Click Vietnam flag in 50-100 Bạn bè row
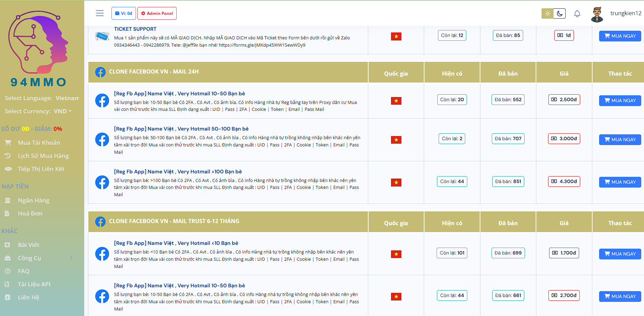The image size is (644, 316). [396, 140]
